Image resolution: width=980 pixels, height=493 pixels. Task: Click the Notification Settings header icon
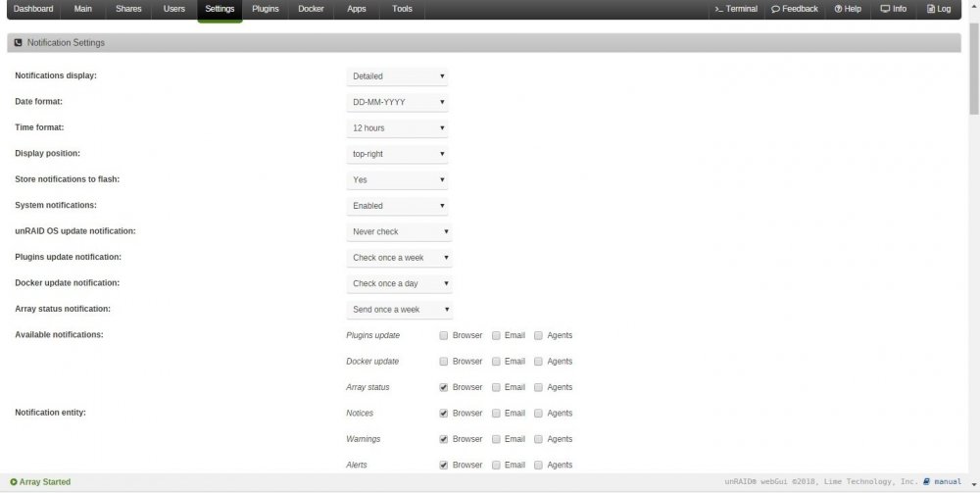18,42
